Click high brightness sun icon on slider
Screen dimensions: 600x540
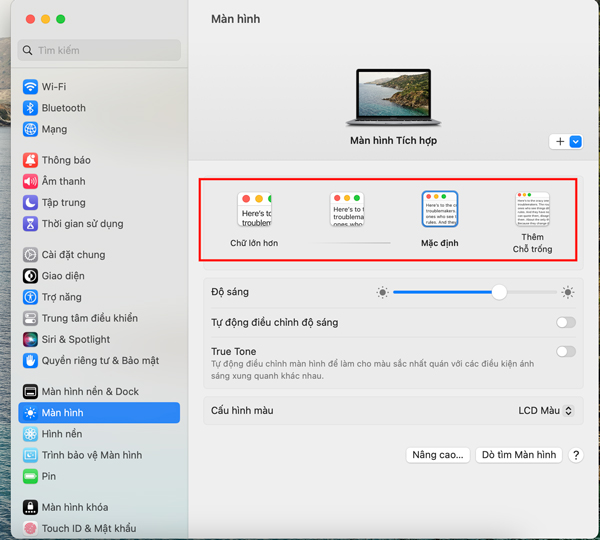click(x=568, y=292)
